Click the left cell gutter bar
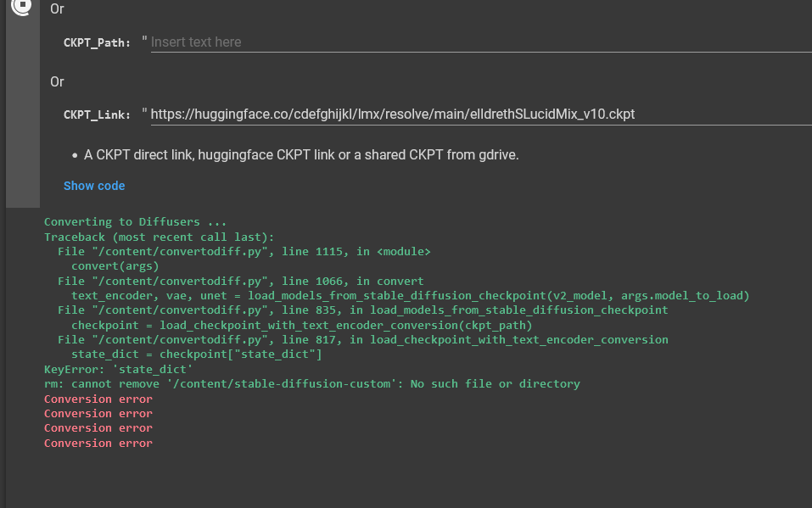Screen dimensions: 812x508 23,103
